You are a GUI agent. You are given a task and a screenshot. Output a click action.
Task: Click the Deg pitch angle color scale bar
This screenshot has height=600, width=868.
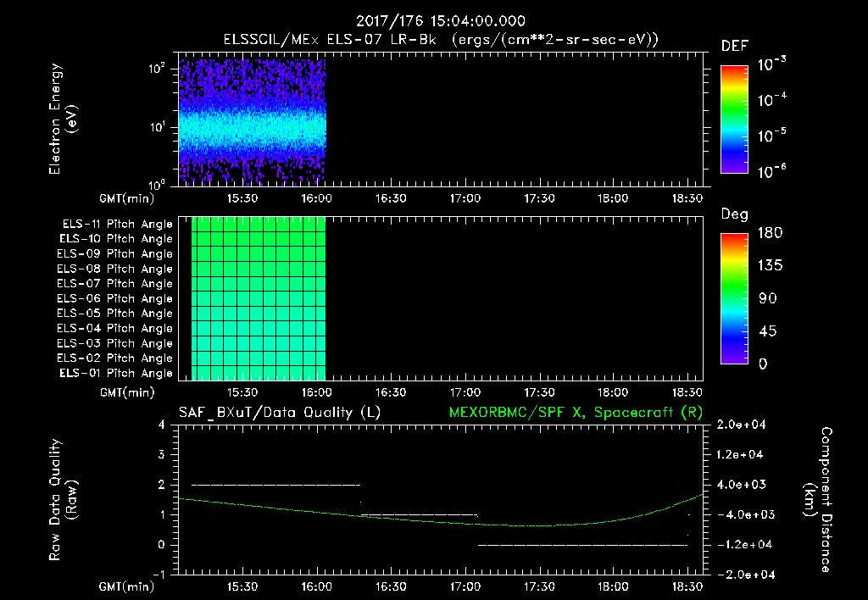[735, 298]
